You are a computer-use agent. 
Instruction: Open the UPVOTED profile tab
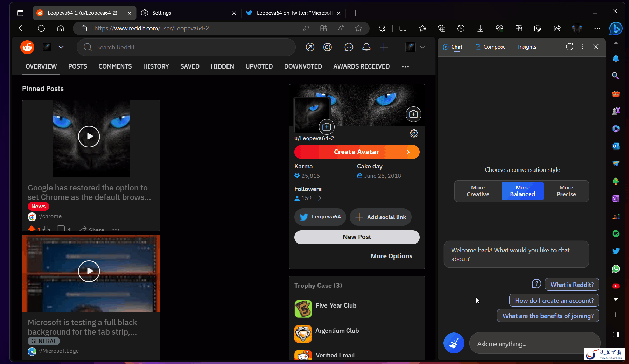pos(259,66)
